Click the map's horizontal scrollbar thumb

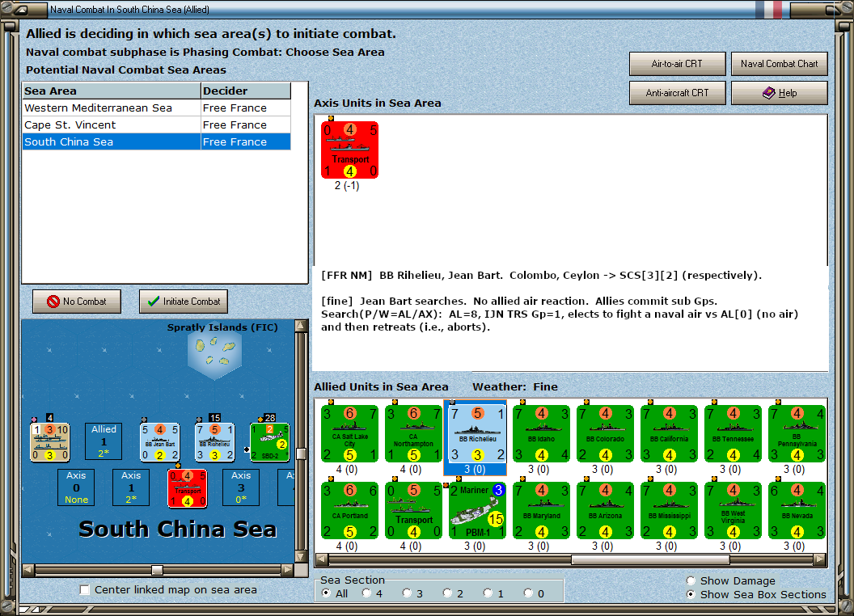click(158, 570)
